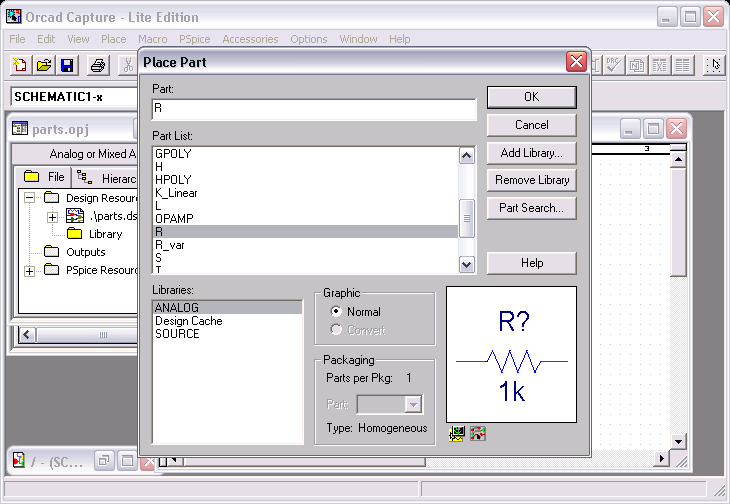730x504 pixels.
Task: Click Part List scroll down arrow
Action: pyautogui.click(x=466, y=264)
